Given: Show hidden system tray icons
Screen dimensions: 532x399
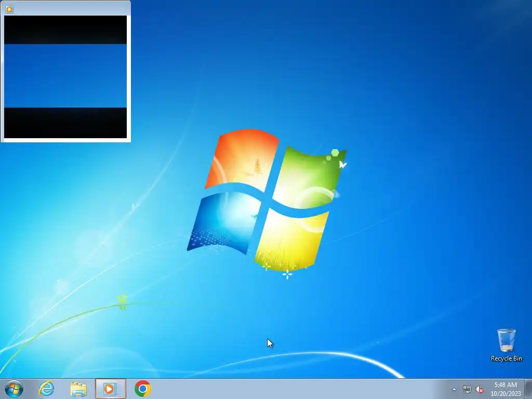Looking at the screenshot, I should click(x=454, y=389).
